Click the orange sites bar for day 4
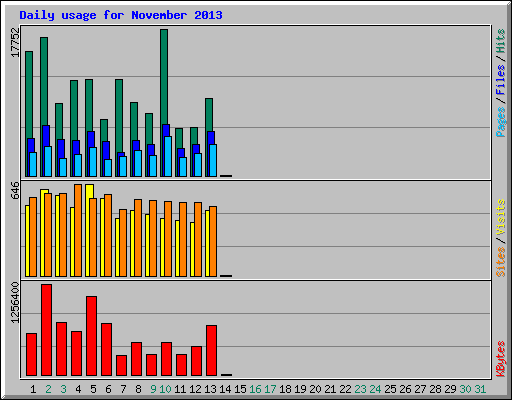Image resolution: width=512 pixels, height=400 pixels. 78,230
